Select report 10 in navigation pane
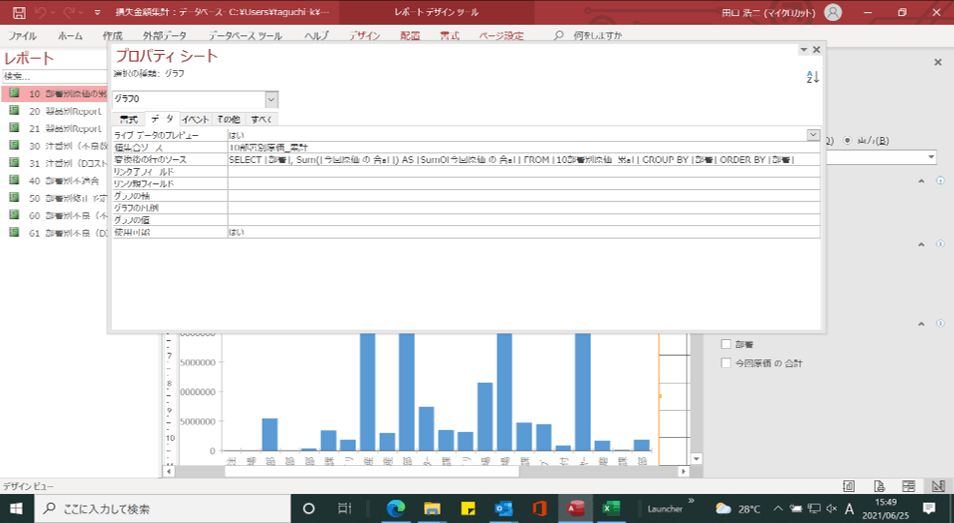Image resolution: width=954 pixels, height=523 pixels. (56, 94)
